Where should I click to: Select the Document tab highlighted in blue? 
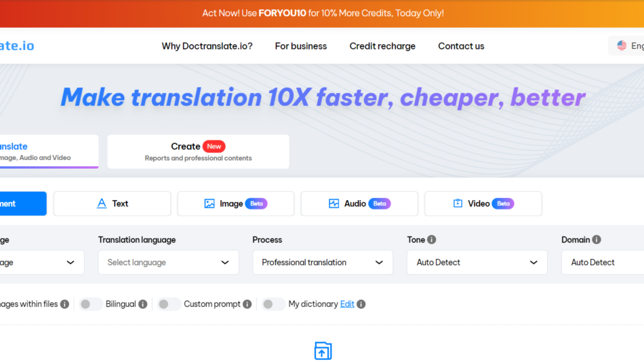pyautogui.click(x=23, y=203)
